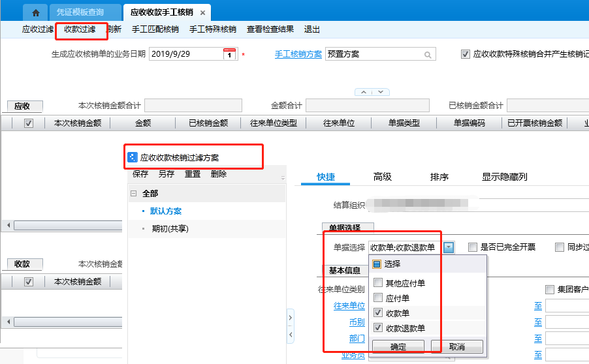
Task: Click the 本次核销金额合计 input field
Action: tap(193, 106)
